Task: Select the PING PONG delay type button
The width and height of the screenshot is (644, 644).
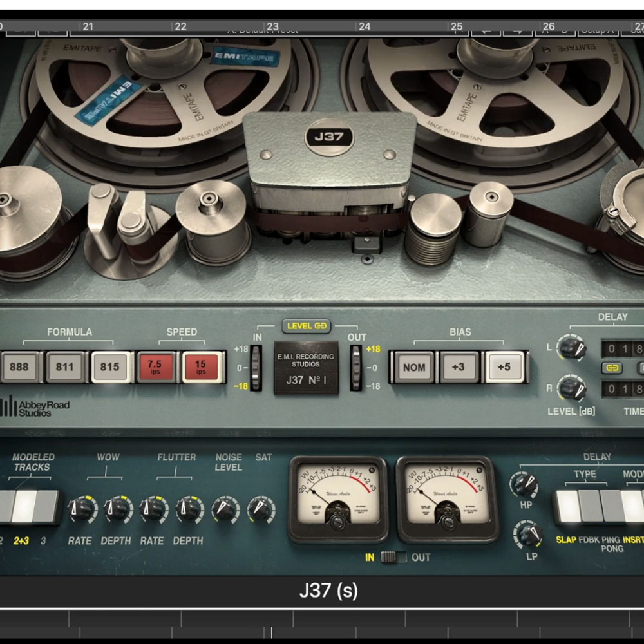Action: pyautogui.click(x=611, y=506)
